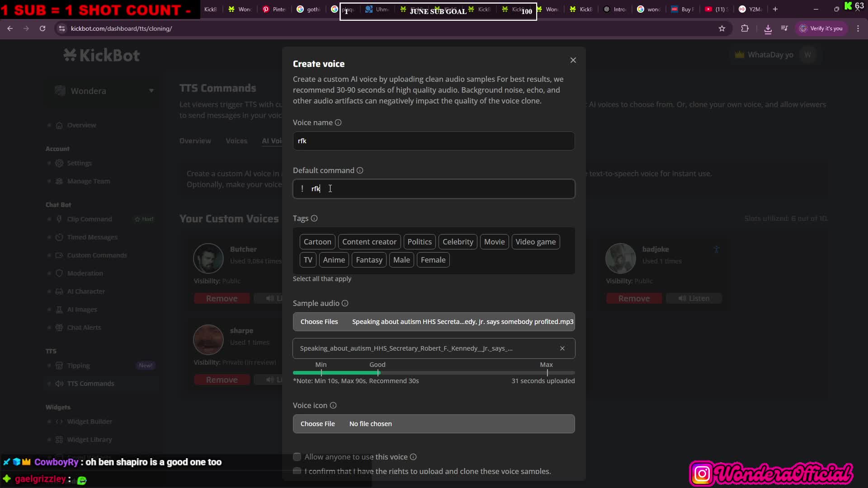Click the audio length progress bar

(434, 373)
